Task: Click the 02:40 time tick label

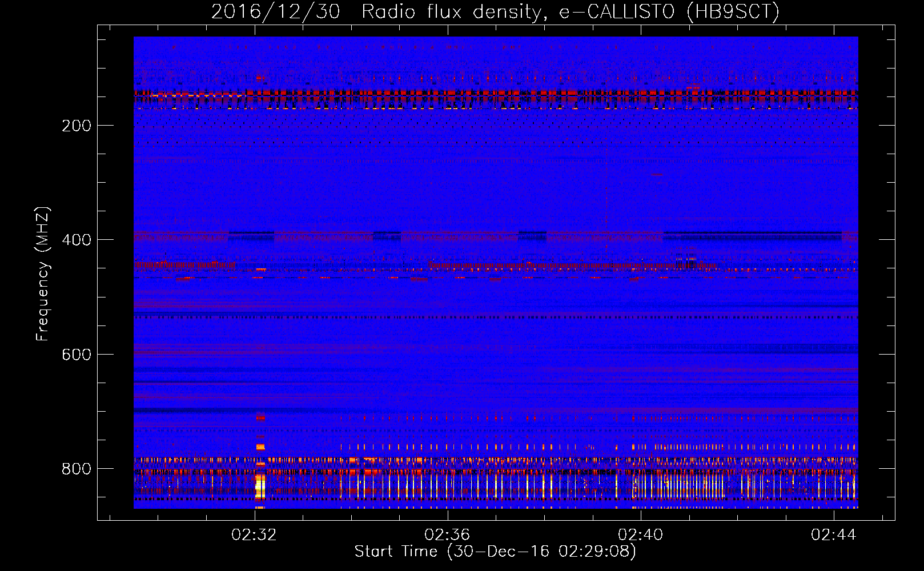Action: (641, 534)
